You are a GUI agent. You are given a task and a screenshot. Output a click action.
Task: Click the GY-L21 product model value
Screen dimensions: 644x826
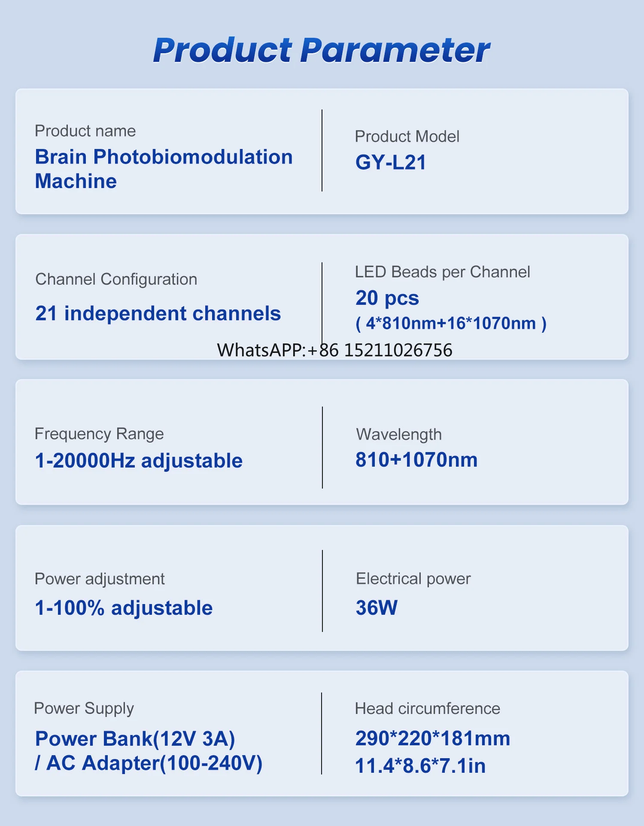point(391,162)
